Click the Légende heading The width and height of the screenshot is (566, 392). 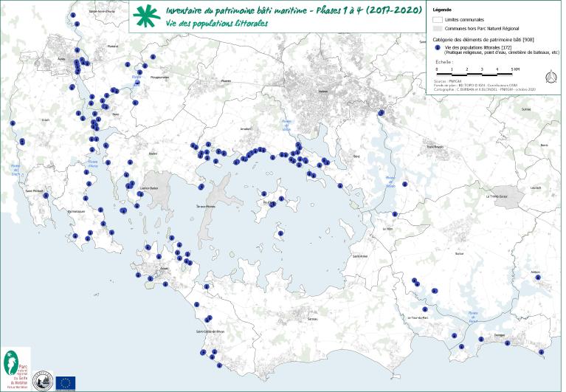444,9
